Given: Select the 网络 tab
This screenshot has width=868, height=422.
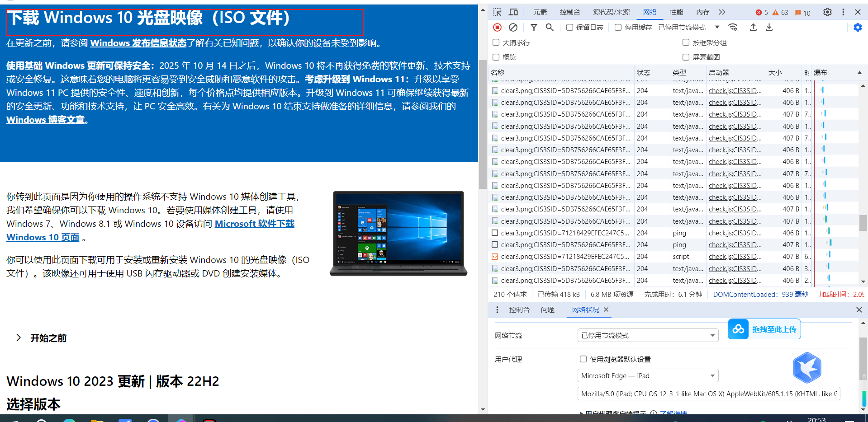Looking at the screenshot, I should (x=650, y=12).
